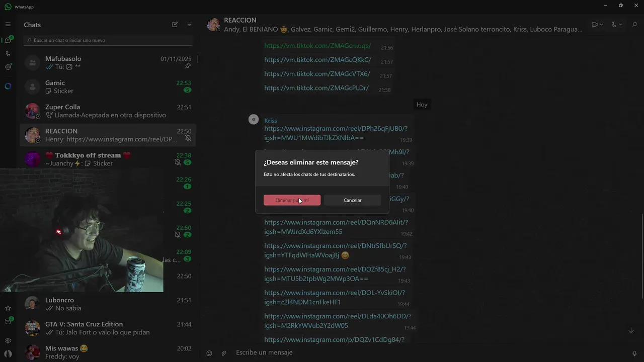
Task: Click the pin icon on Mafubasolo chat
Action: (x=188, y=66)
